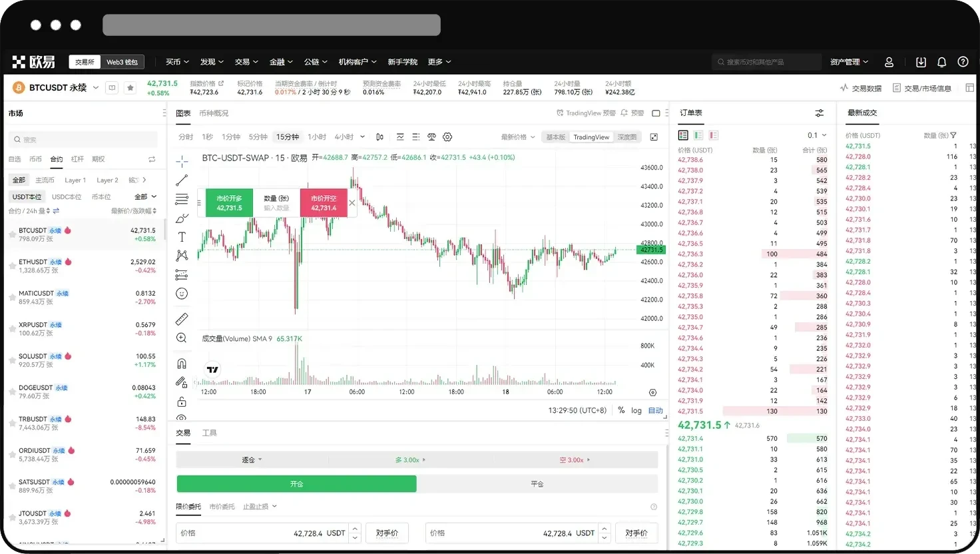Toggle BTCUSDT favorite star
The height and width of the screenshot is (554, 980).
tap(130, 87)
